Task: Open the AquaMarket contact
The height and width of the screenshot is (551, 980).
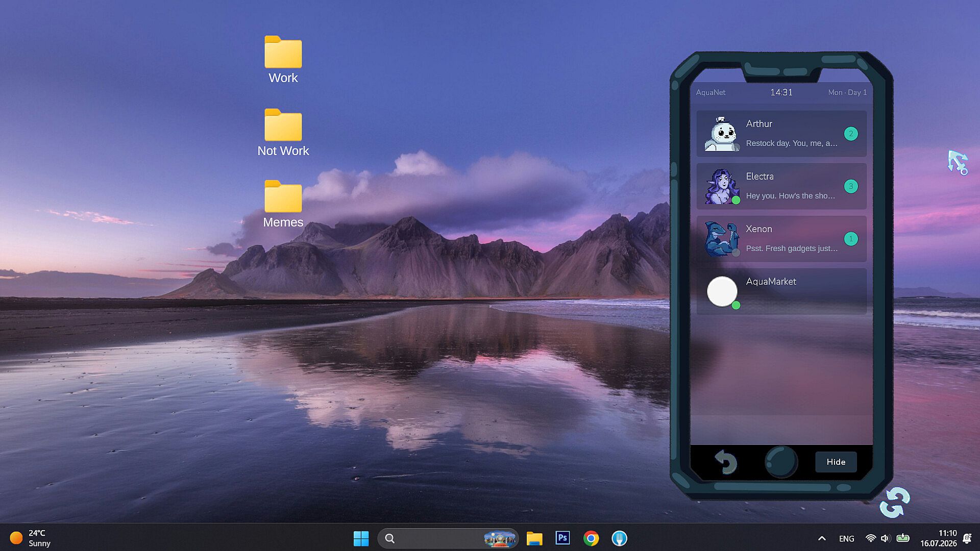Action: [781, 291]
